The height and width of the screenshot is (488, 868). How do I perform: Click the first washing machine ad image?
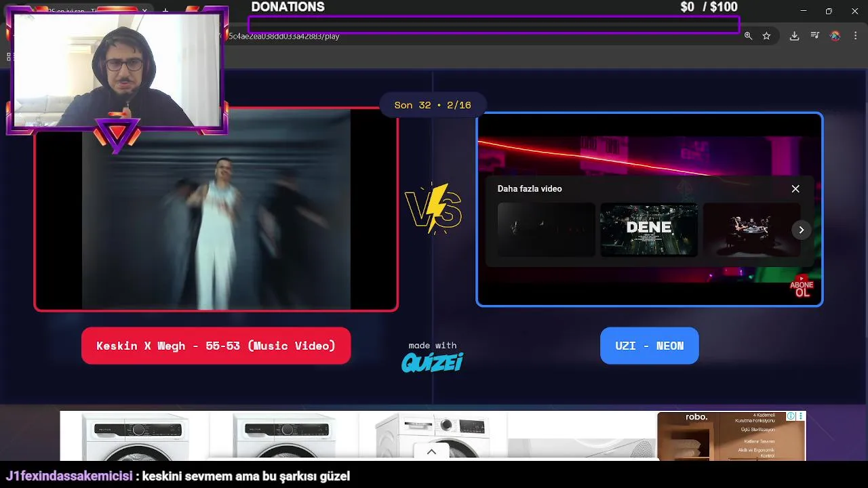pos(136,436)
